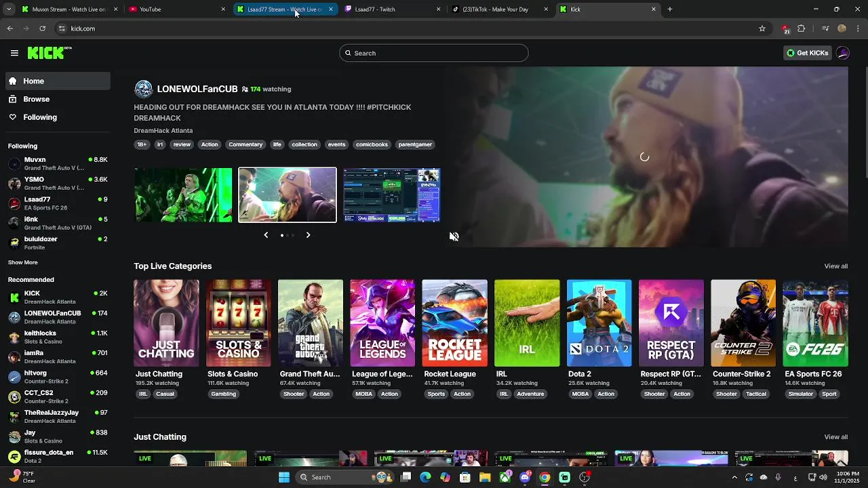
Task: Open Browse in the sidebar
Action: pyautogui.click(x=58, y=99)
